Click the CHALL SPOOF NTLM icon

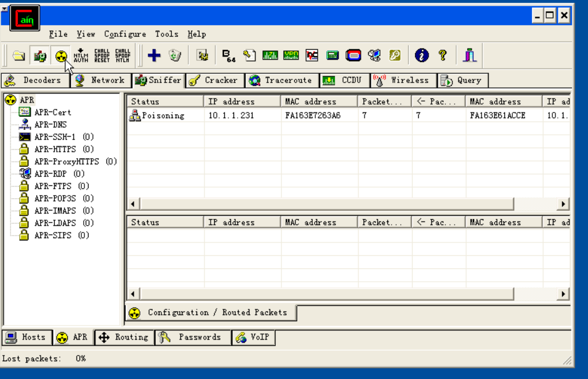click(123, 55)
